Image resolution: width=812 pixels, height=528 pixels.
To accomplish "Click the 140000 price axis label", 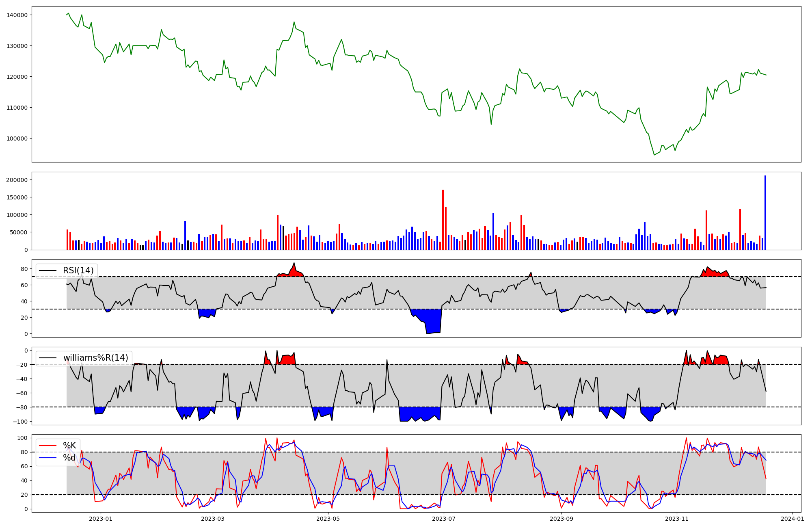I will [x=17, y=15].
